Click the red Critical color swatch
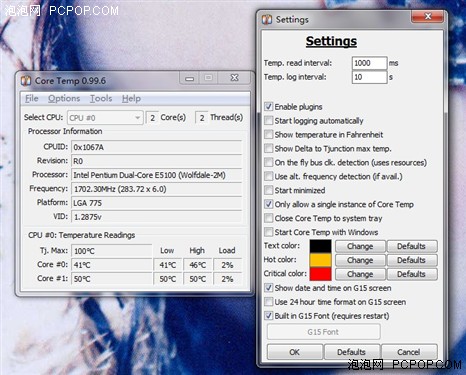Screen dimensions: 466x375 320,274
